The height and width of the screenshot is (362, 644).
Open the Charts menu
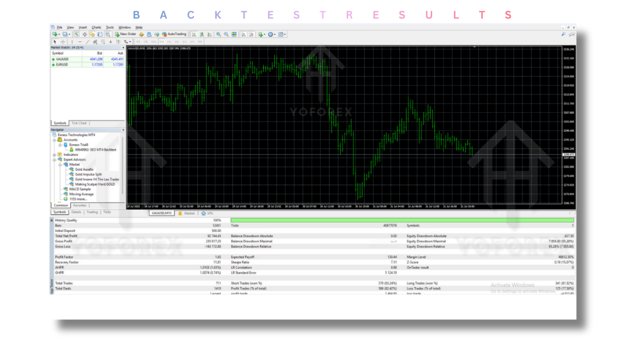click(96, 27)
